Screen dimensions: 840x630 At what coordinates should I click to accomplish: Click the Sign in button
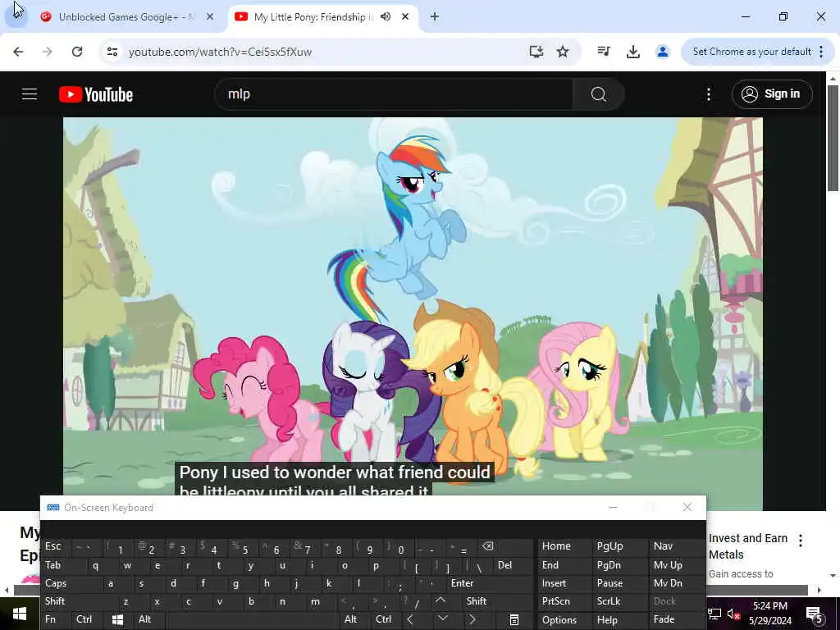[x=772, y=94]
